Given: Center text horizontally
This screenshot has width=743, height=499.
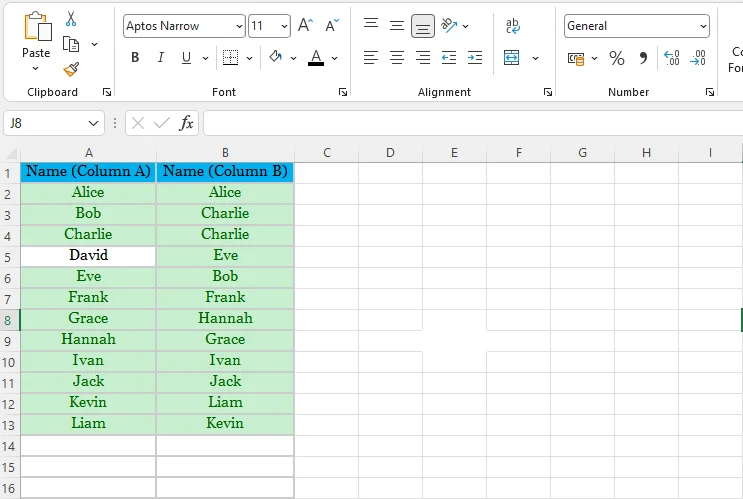Looking at the screenshot, I should pyautogui.click(x=397, y=58).
